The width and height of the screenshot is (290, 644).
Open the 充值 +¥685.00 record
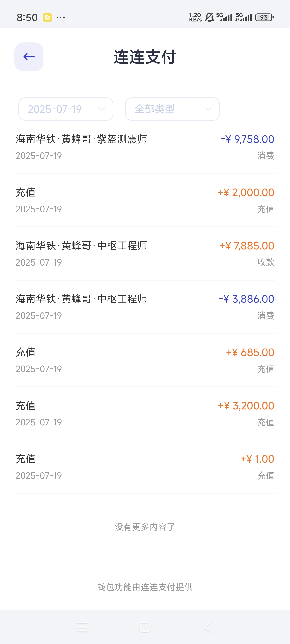pos(145,360)
